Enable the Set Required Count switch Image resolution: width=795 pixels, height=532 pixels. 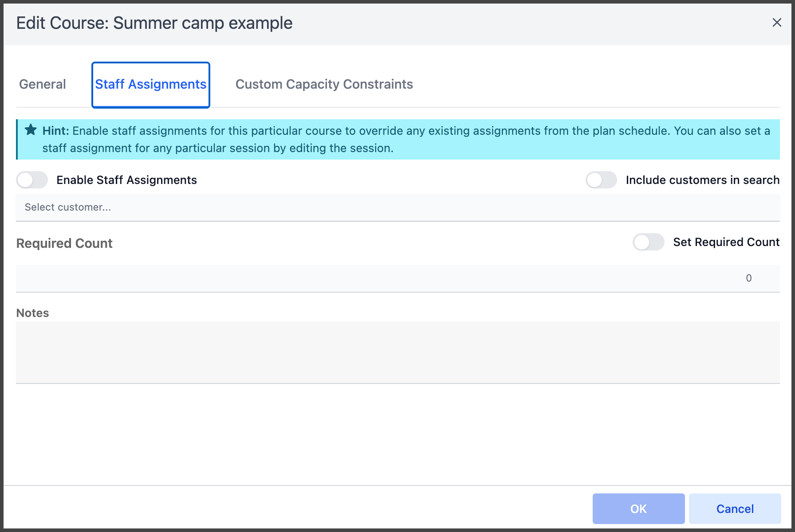click(649, 242)
